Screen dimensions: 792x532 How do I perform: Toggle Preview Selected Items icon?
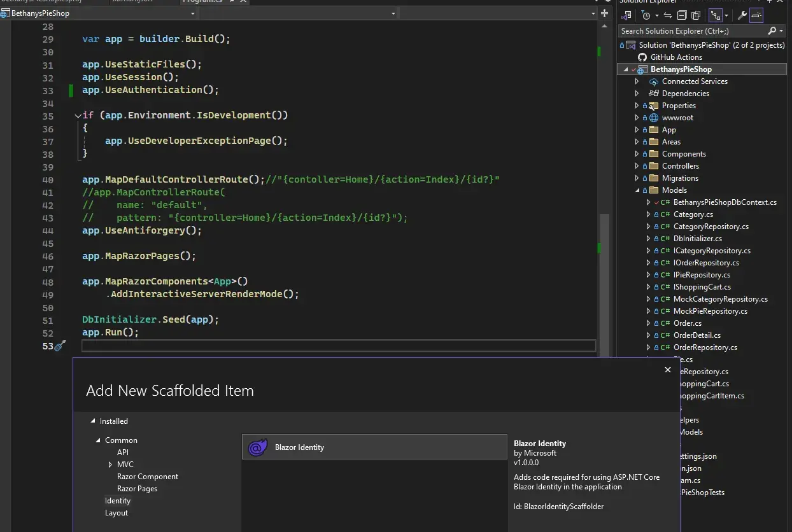[x=756, y=15]
